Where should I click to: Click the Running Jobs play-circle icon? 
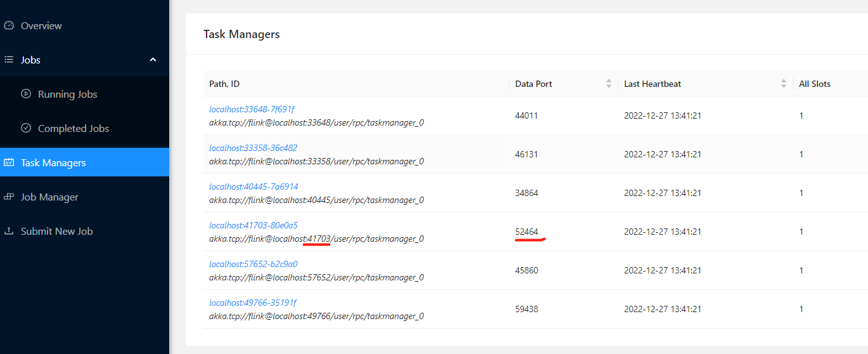pyautogui.click(x=26, y=94)
